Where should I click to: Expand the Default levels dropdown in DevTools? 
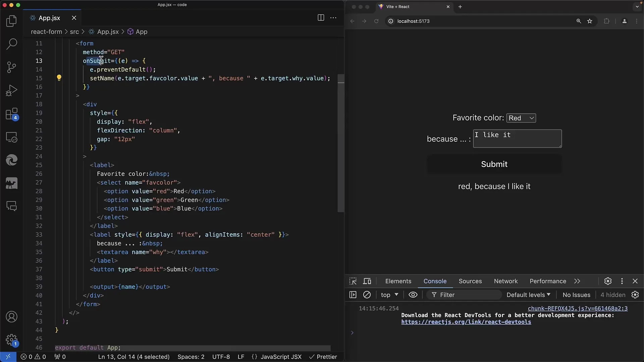coord(528,294)
